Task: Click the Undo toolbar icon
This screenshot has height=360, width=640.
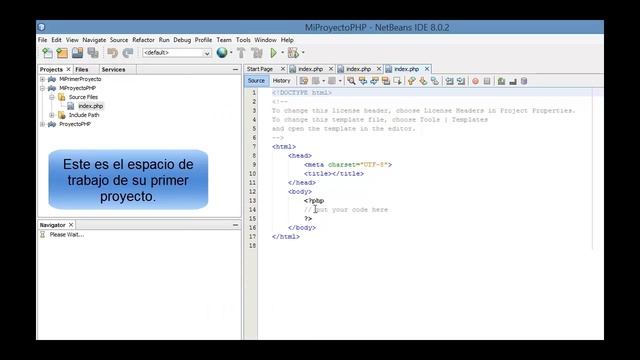Action: (x=112, y=53)
